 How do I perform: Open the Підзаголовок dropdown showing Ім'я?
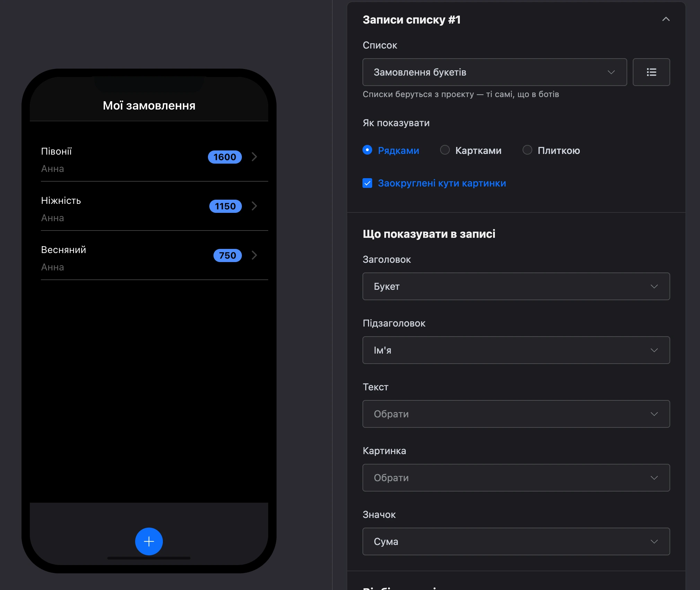[x=516, y=350]
